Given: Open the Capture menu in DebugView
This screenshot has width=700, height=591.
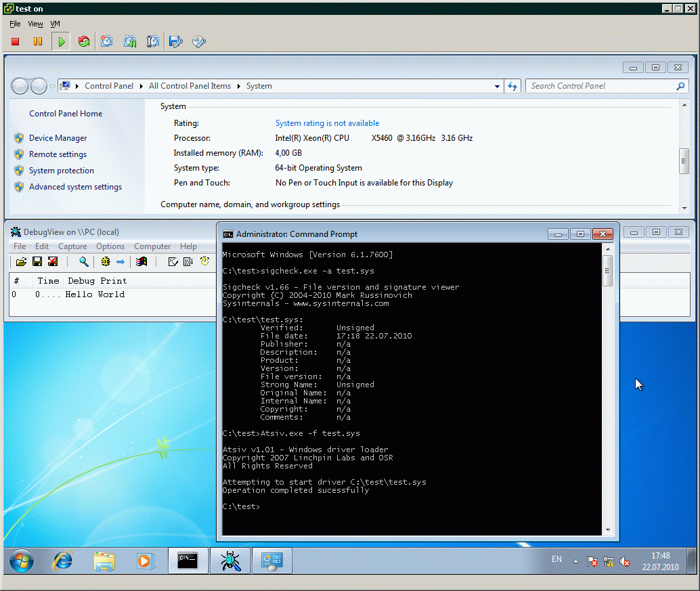Looking at the screenshot, I should coord(72,246).
